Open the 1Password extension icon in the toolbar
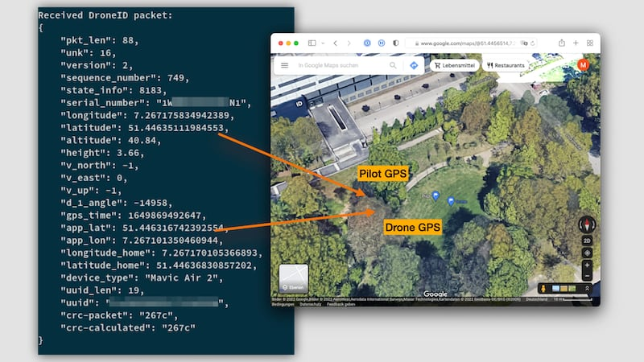 [x=367, y=43]
